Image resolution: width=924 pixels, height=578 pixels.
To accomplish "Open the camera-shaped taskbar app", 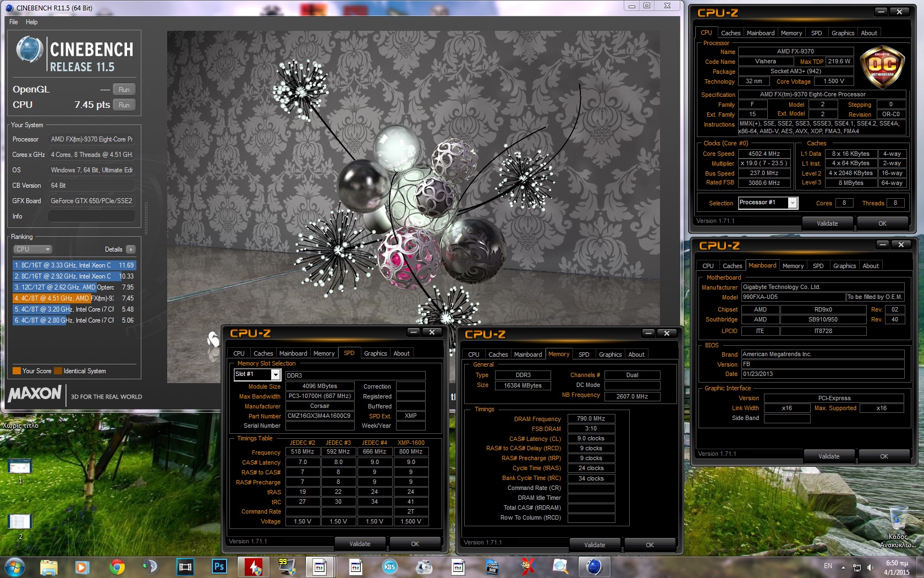I will coord(424,567).
